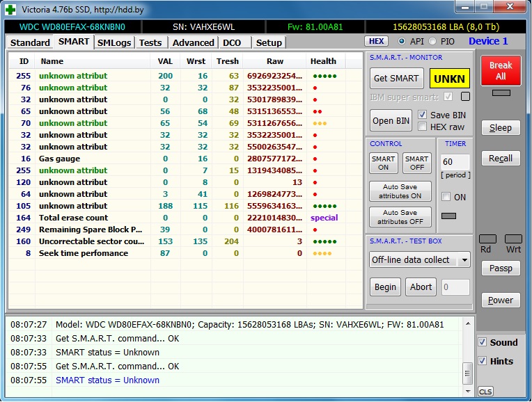
Task: Click the indicator below Break All
Action: (x=501, y=93)
